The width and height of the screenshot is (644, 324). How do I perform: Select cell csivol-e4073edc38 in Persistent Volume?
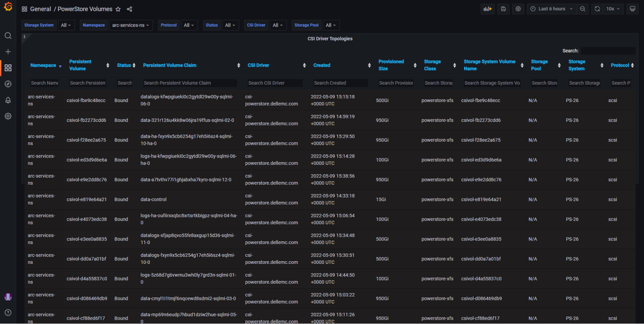[86, 219]
